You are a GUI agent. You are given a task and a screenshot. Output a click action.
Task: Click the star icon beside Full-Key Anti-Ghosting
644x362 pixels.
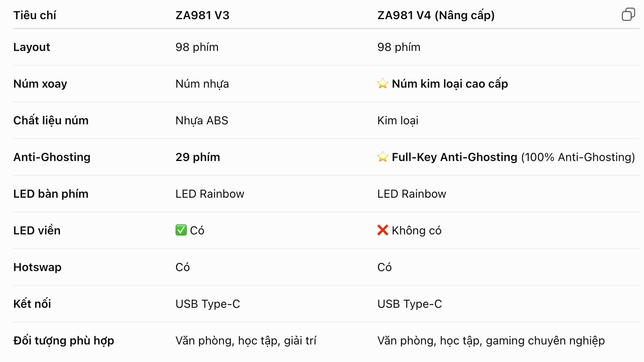[x=382, y=157]
